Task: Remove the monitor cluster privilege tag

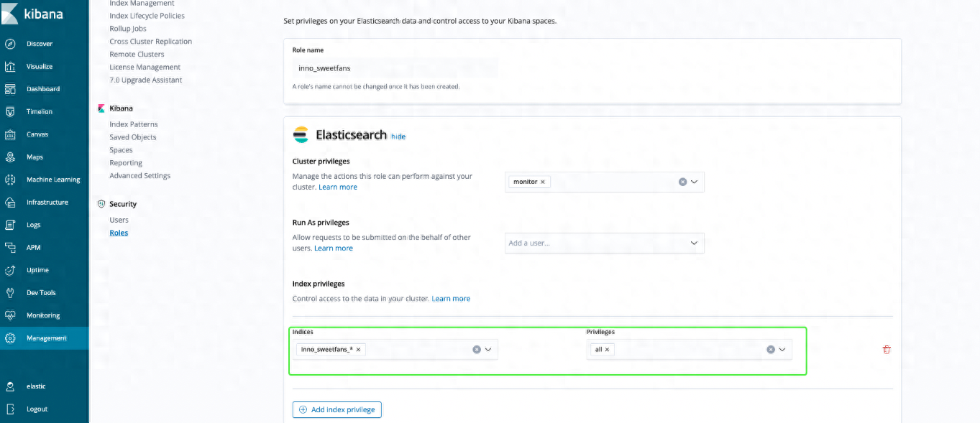Action: tap(543, 182)
